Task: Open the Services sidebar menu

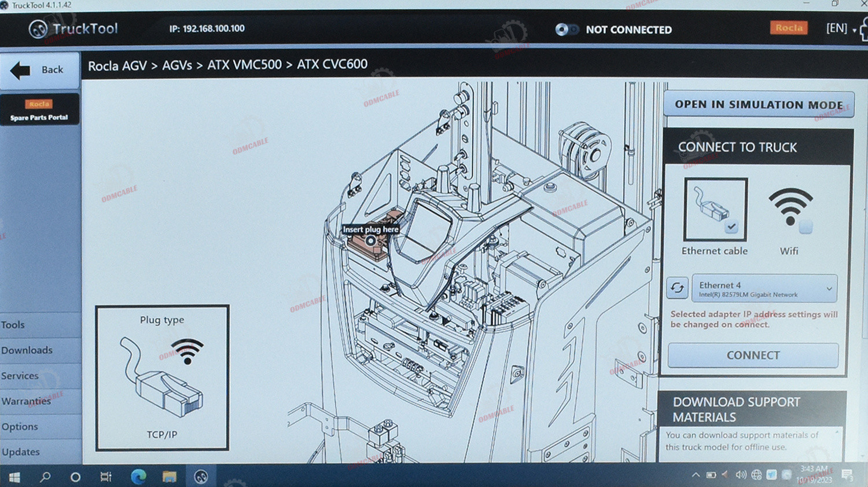Action: (x=40, y=376)
